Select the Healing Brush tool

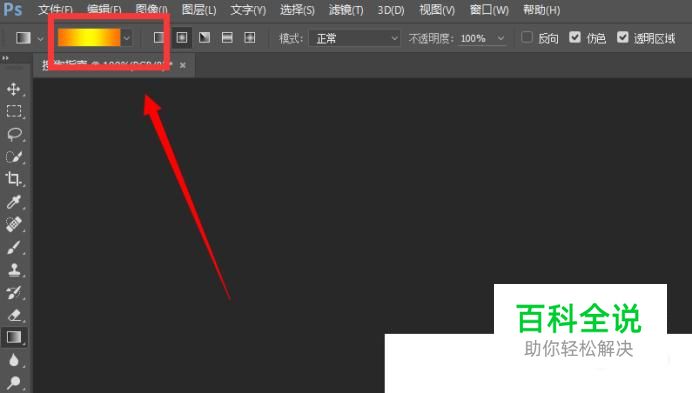coord(14,224)
